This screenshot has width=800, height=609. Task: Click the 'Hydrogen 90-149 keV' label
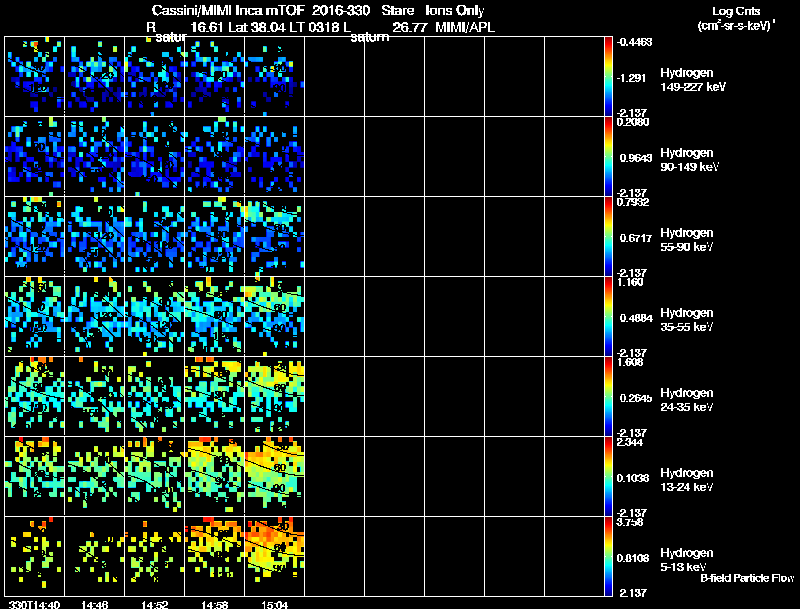pyautogui.click(x=690, y=160)
